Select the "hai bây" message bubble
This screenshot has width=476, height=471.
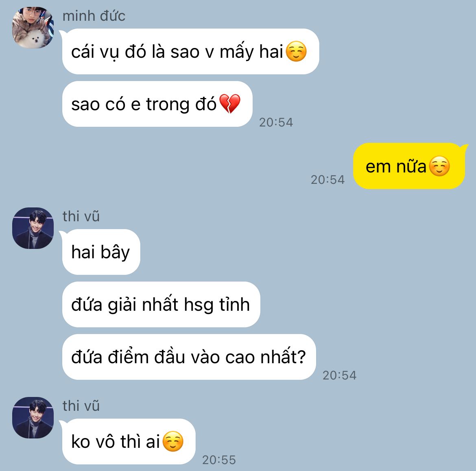pos(101,252)
